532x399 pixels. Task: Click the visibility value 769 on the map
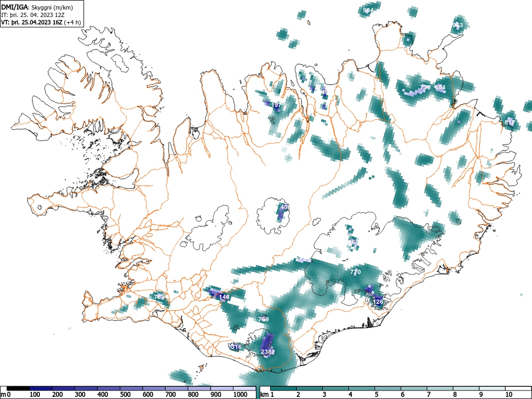(x=263, y=319)
